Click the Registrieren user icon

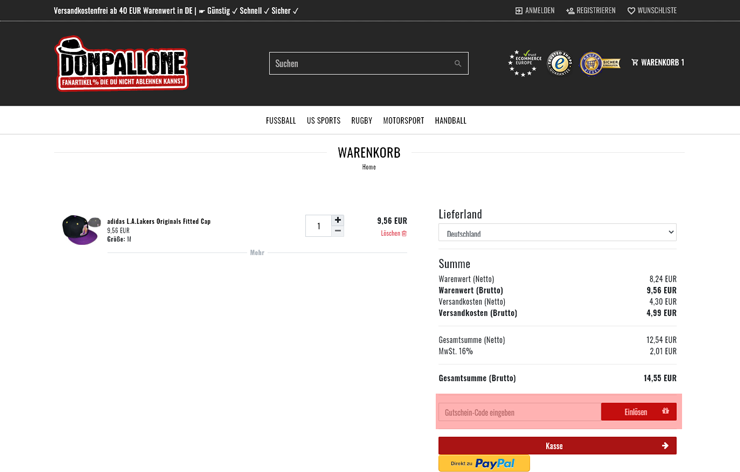570,10
